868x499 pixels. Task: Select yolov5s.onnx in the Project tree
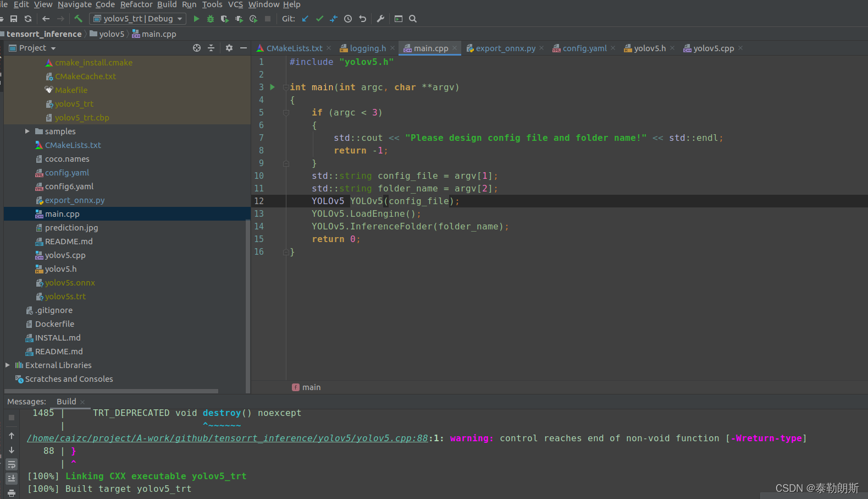click(x=70, y=283)
